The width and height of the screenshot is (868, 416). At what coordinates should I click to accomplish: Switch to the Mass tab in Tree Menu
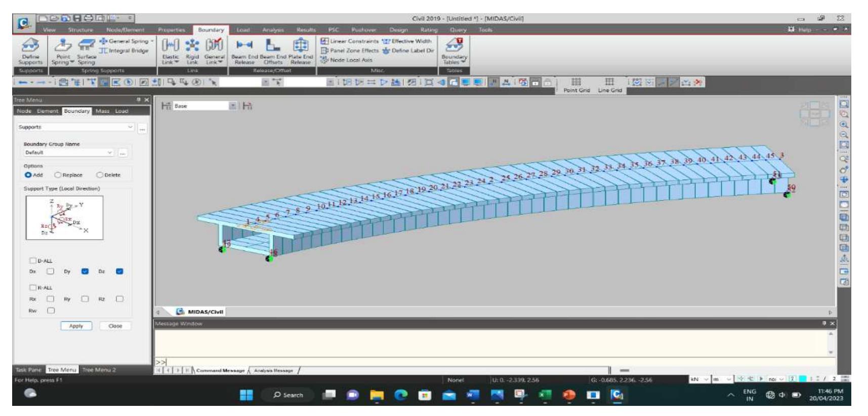coord(103,111)
